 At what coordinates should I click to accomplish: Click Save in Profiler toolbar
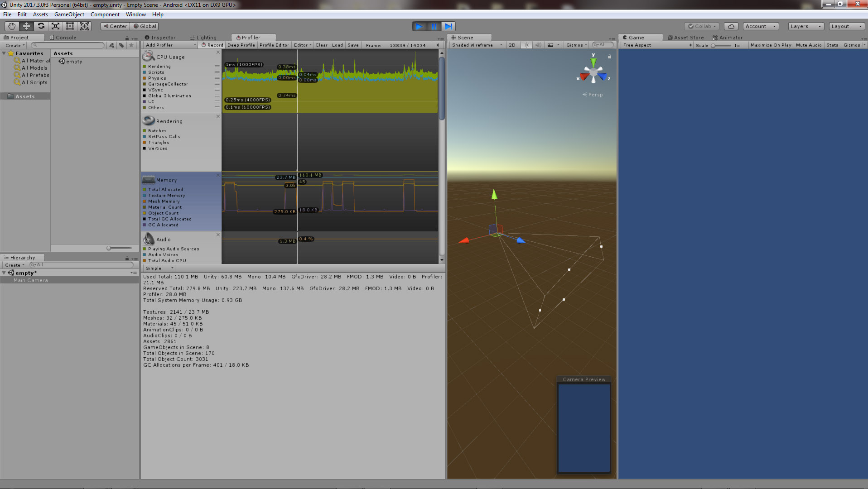pyautogui.click(x=353, y=45)
